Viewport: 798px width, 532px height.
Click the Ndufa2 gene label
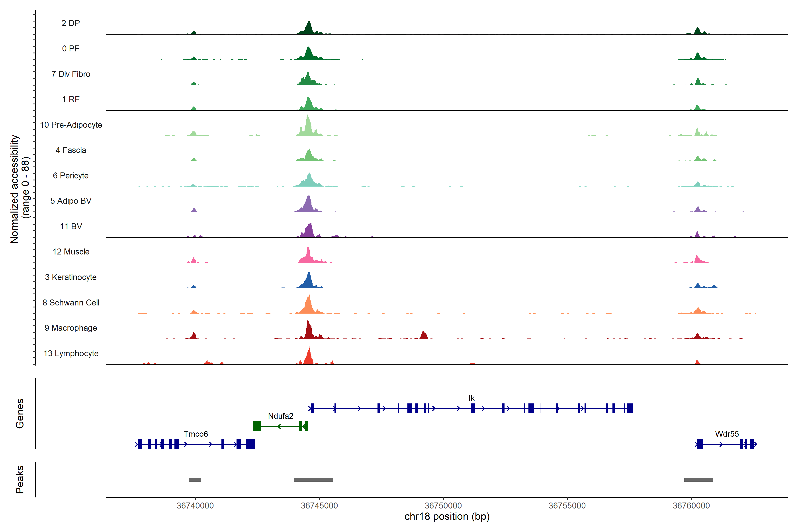[x=280, y=416]
